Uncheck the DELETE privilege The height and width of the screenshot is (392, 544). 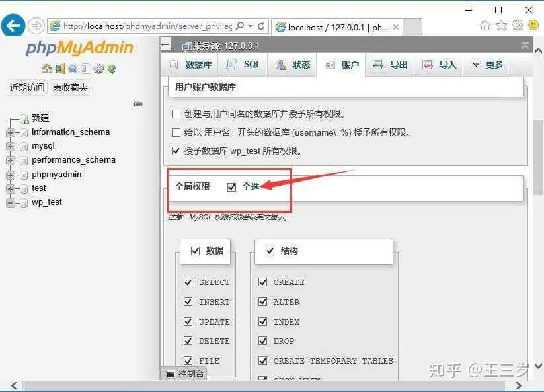188,341
